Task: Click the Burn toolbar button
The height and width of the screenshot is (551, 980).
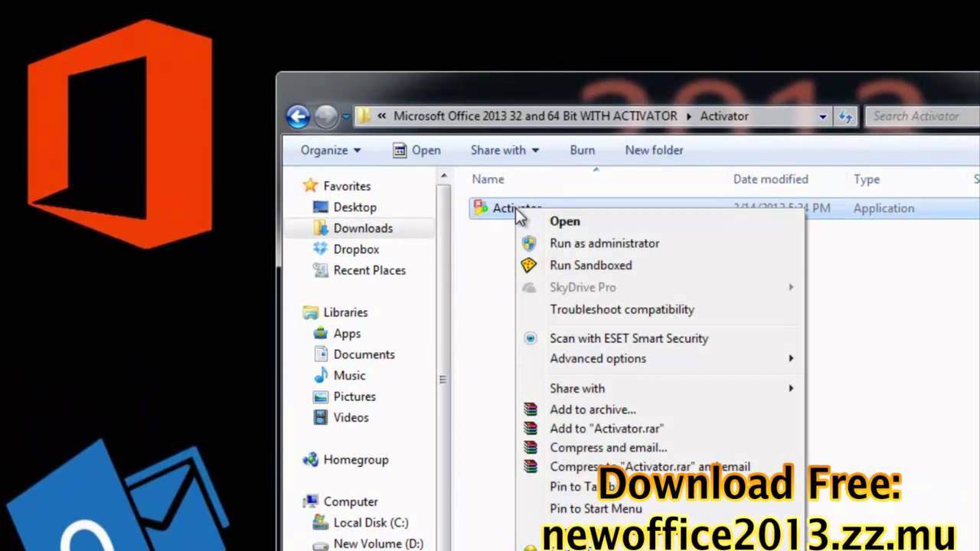Action: 582,150
